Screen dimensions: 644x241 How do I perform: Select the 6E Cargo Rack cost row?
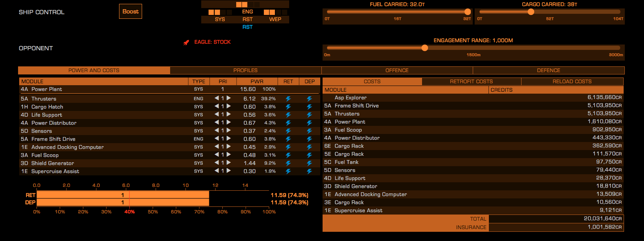[473, 146]
